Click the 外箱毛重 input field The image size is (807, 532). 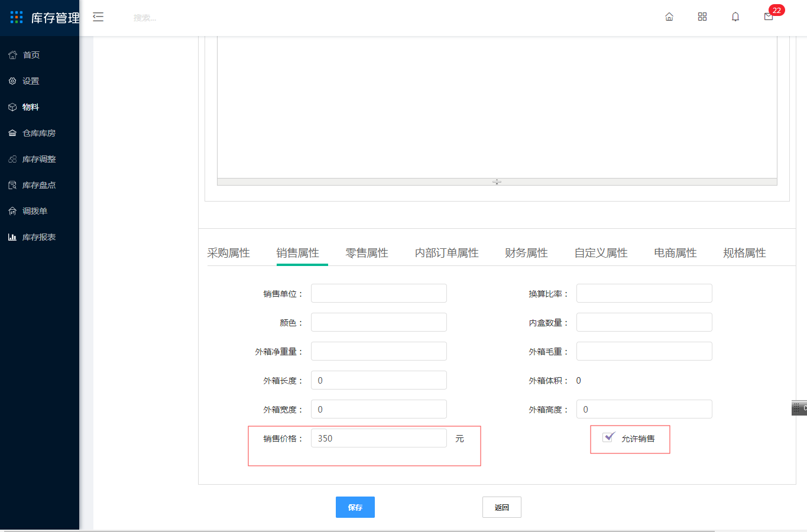[644, 351]
